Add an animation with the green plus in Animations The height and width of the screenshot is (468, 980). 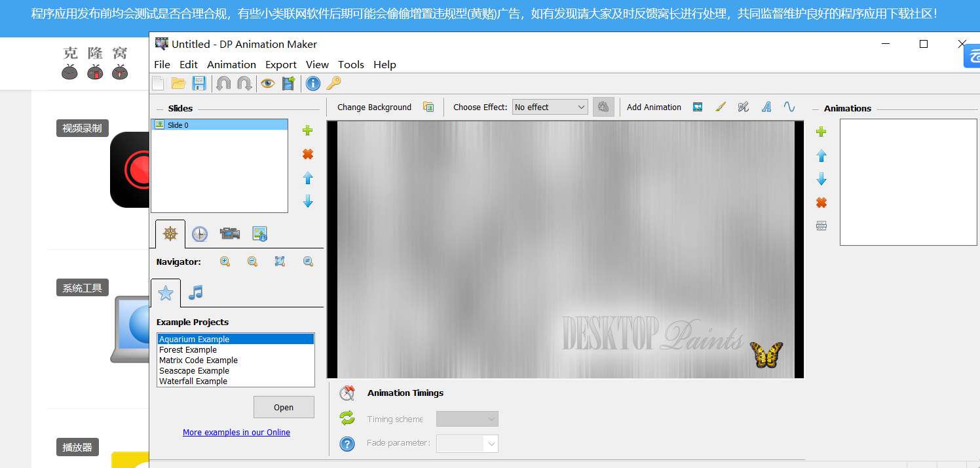coord(821,132)
